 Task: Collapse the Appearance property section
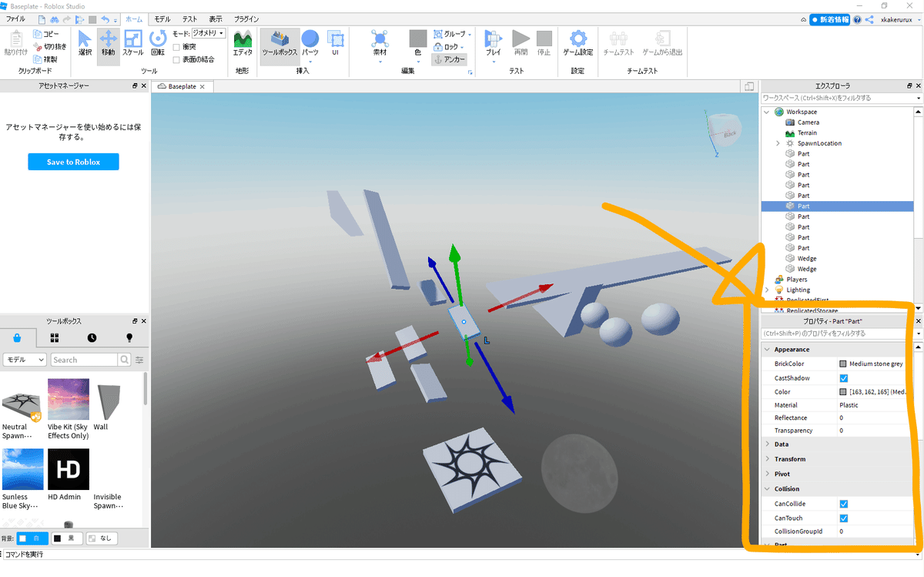[x=767, y=350]
